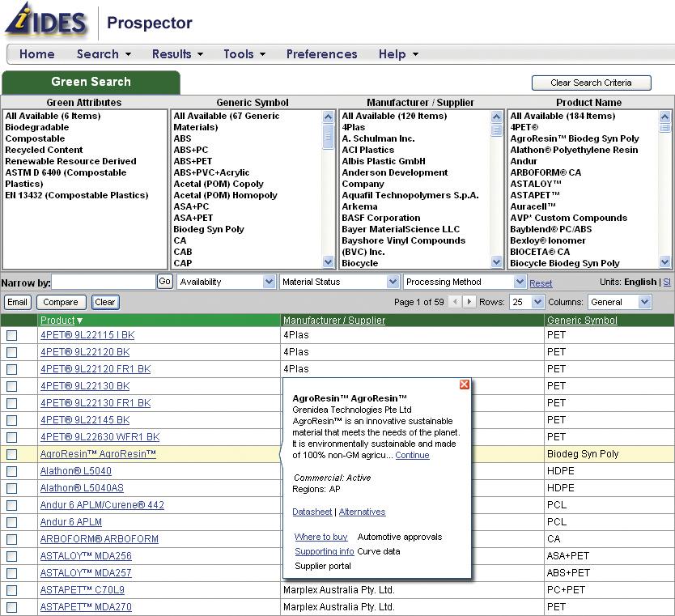675x616 pixels.
Task: Click Manufacturer list scrollbar thumb
Action: click(x=496, y=130)
